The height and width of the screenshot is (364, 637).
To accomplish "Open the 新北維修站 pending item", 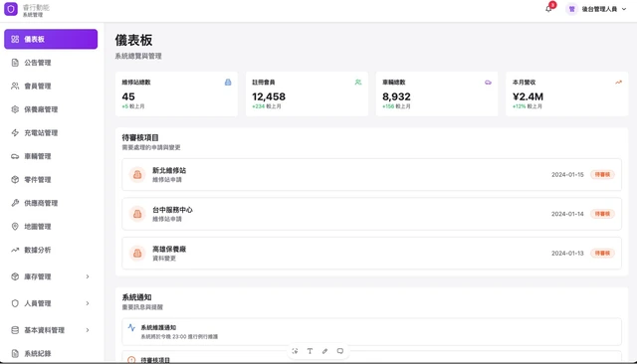I will (371, 174).
